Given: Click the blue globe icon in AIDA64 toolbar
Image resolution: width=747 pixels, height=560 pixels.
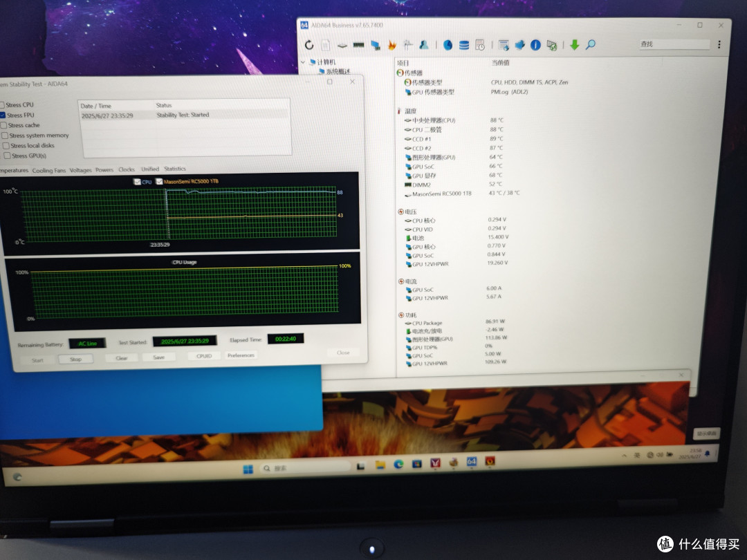Looking at the screenshot, I should click(448, 45).
